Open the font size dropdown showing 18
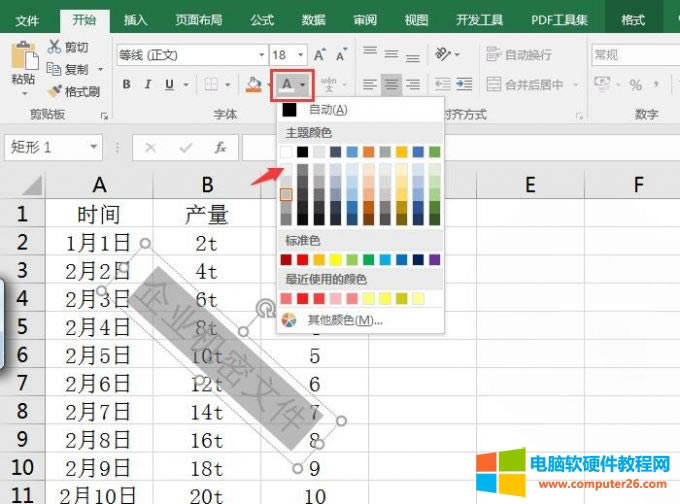680x504 pixels. pos(300,55)
